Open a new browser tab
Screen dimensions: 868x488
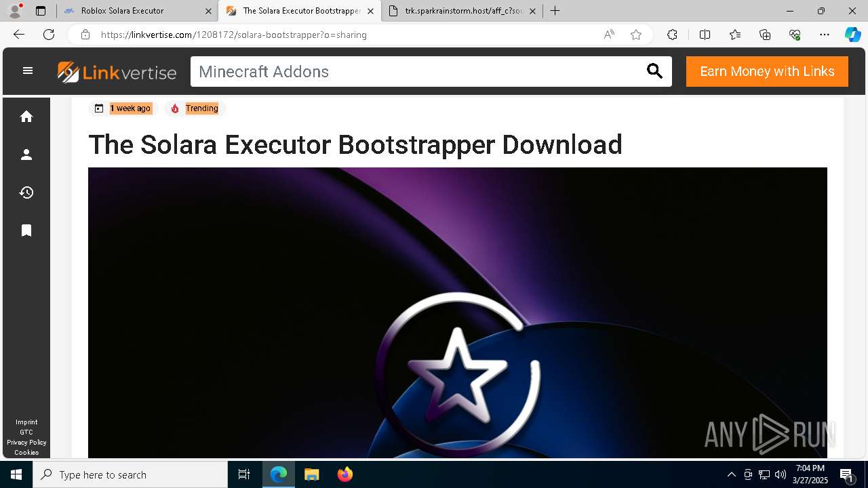tap(555, 11)
